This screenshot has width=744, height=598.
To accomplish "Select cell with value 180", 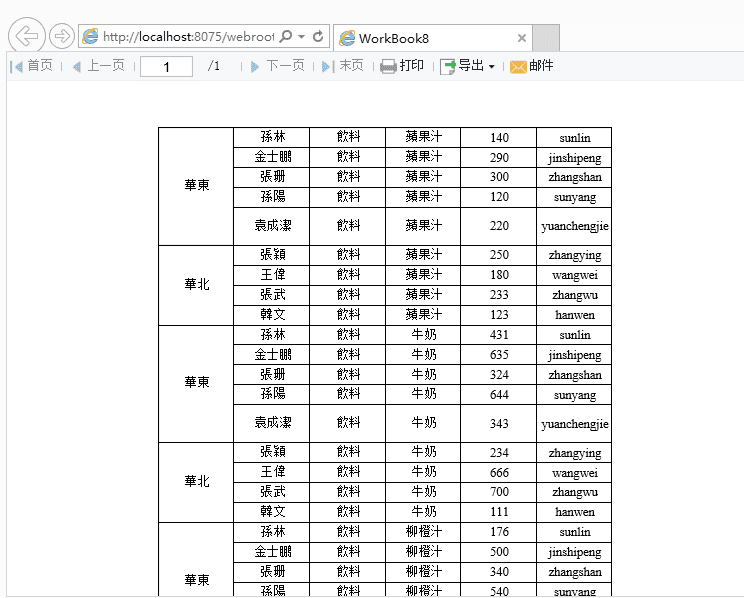I will coord(499,275).
